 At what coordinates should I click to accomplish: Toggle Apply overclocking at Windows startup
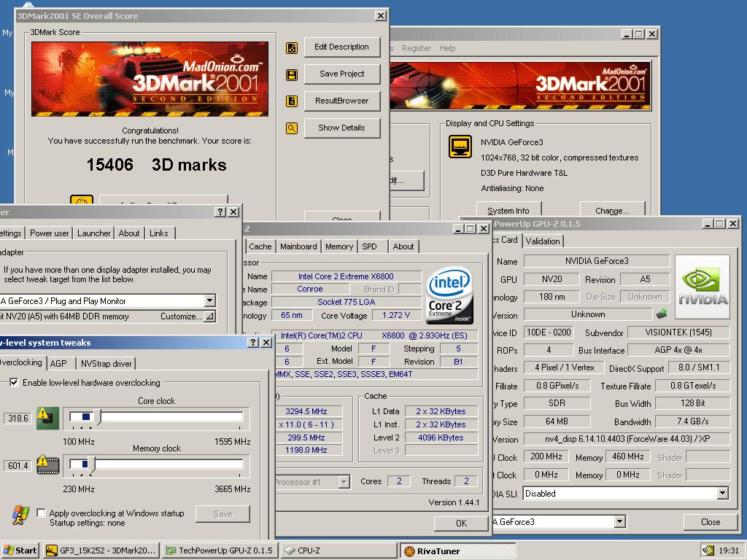click(x=41, y=513)
